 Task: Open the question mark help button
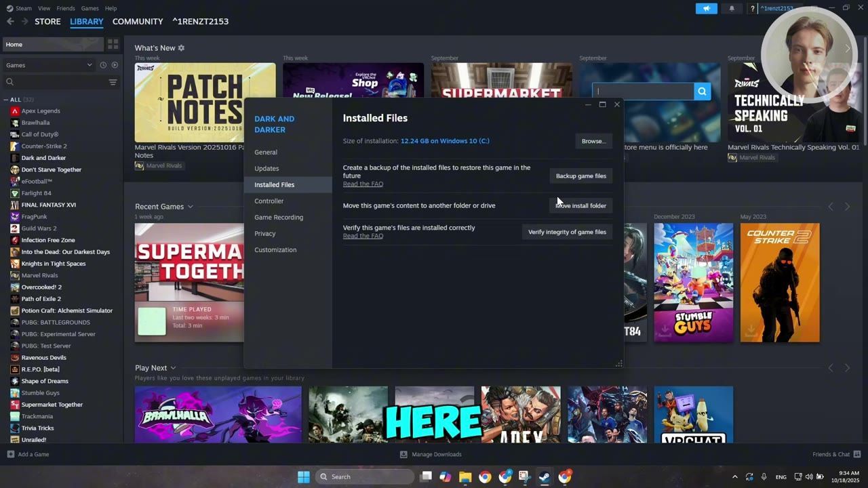coord(752,8)
